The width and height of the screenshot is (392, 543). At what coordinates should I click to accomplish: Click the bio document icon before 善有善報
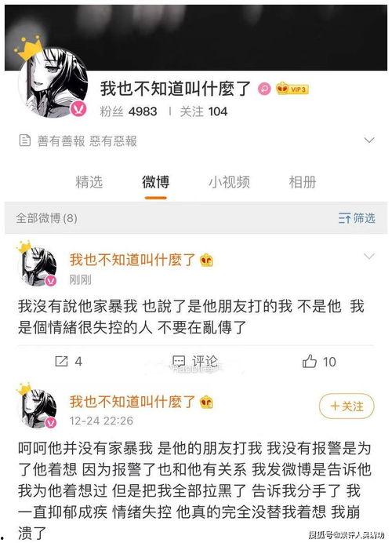point(25,140)
